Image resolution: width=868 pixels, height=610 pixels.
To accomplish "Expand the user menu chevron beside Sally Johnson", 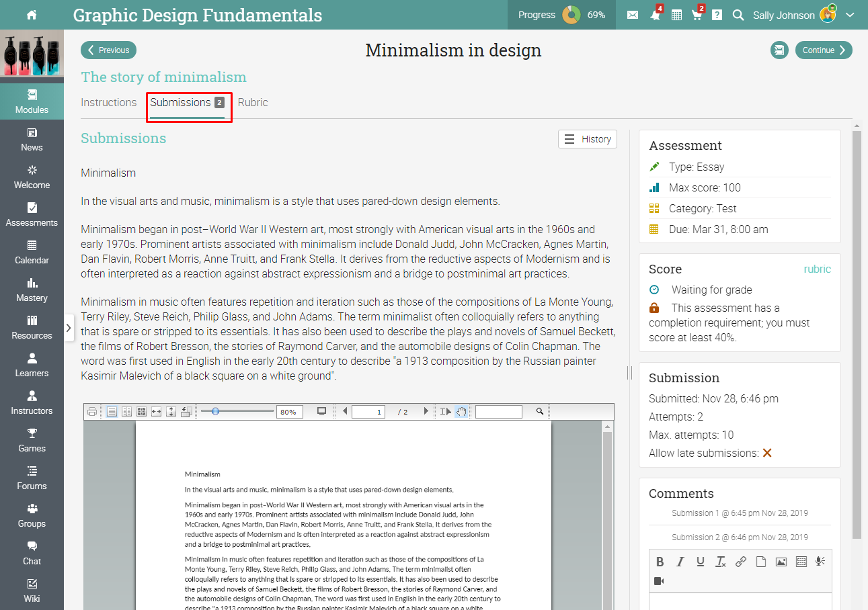I will (851, 15).
